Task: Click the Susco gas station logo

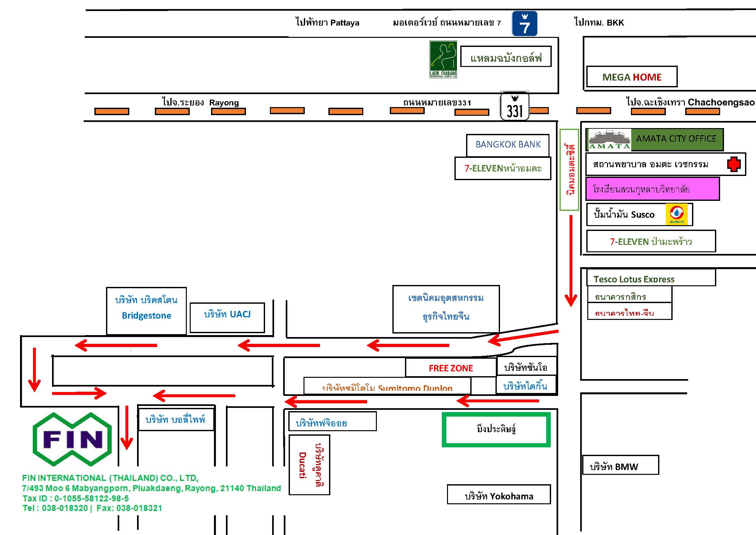Action: pyautogui.click(x=676, y=214)
